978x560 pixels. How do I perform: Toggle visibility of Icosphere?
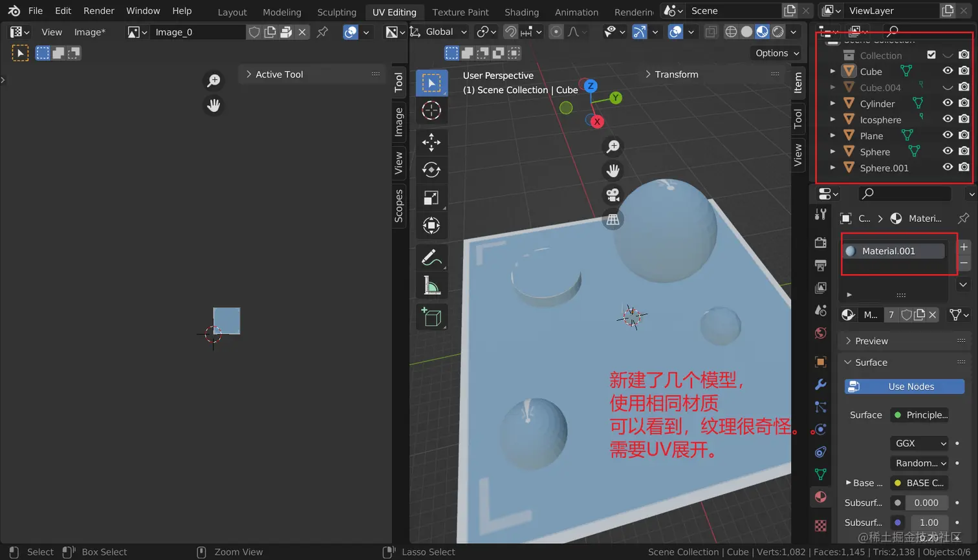click(x=948, y=119)
